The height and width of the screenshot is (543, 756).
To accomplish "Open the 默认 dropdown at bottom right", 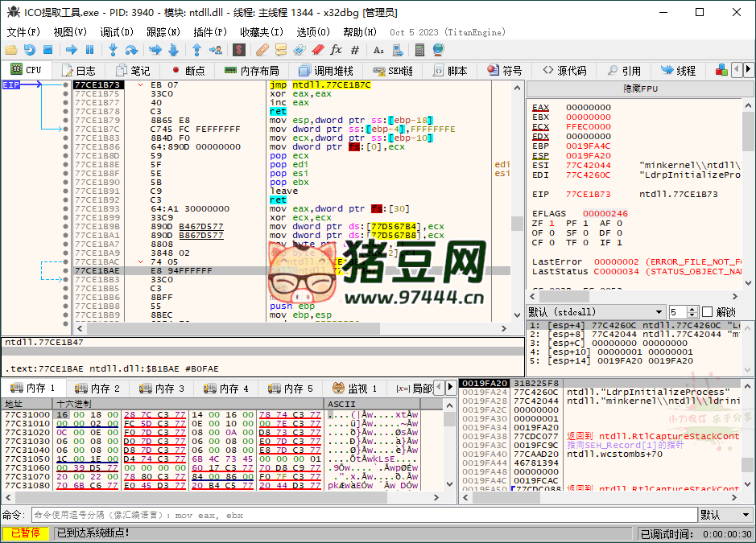I will [725, 514].
